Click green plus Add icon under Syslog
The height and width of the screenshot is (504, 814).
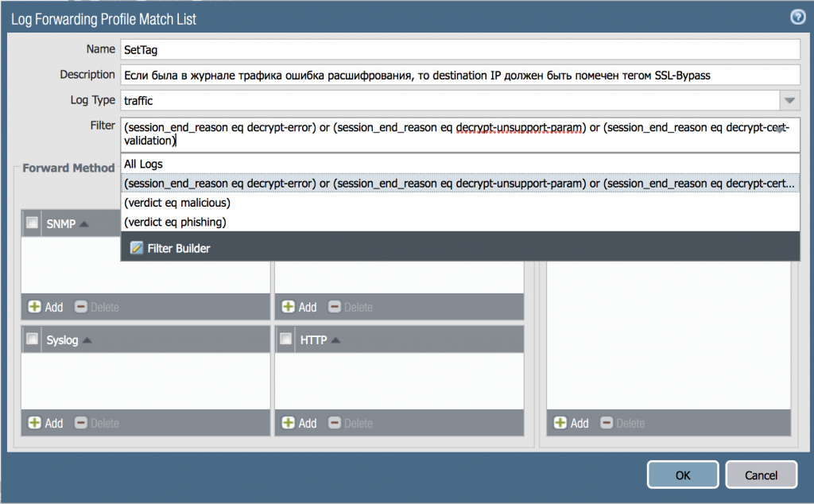(34, 423)
